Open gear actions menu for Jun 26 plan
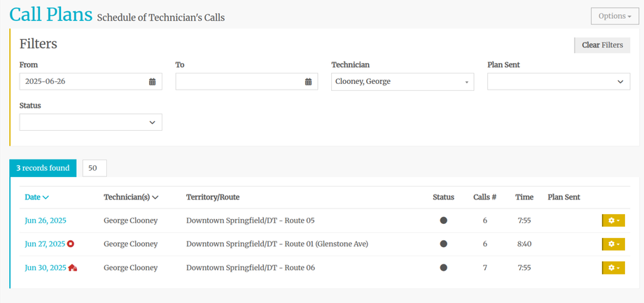 pos(613,220)
